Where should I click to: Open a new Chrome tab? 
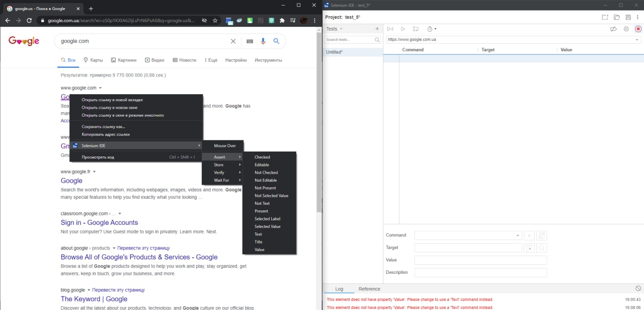[x=91, y=9]
